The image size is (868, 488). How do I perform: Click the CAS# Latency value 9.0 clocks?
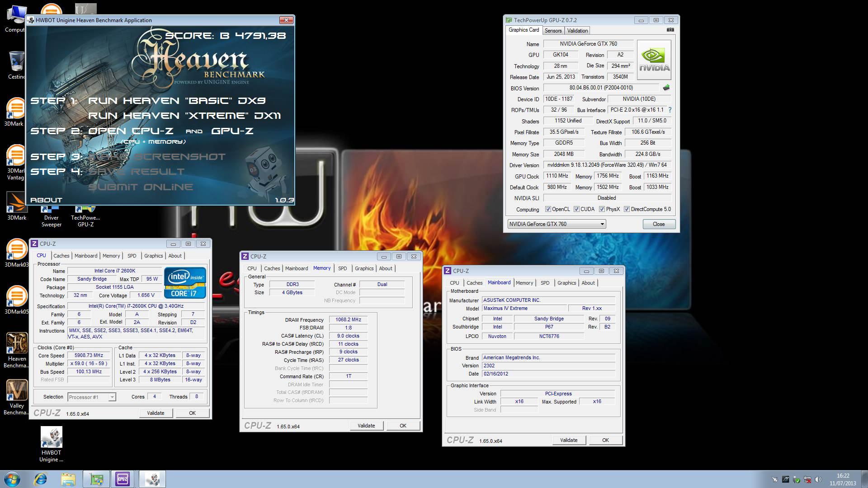click(348, 336)
